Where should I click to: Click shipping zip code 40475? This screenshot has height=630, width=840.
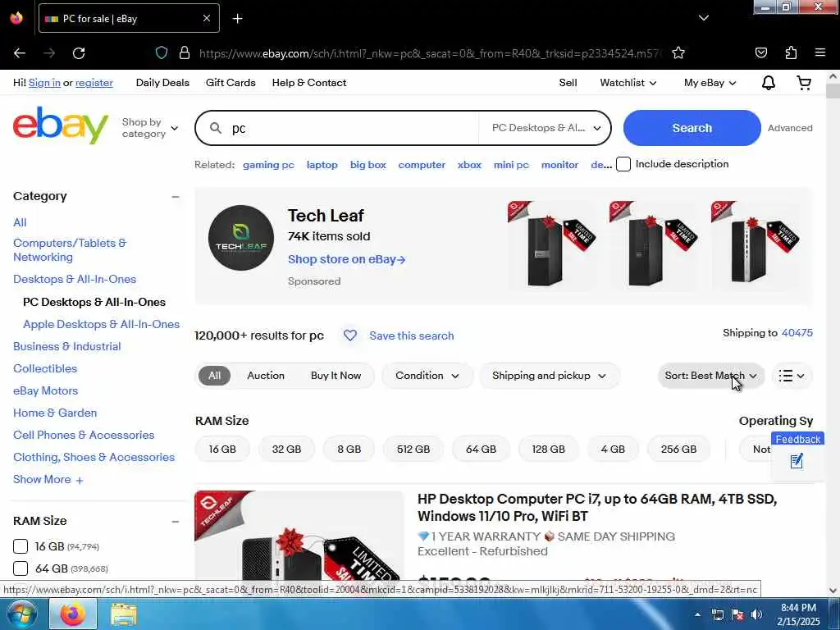click(x=797, y=333)
